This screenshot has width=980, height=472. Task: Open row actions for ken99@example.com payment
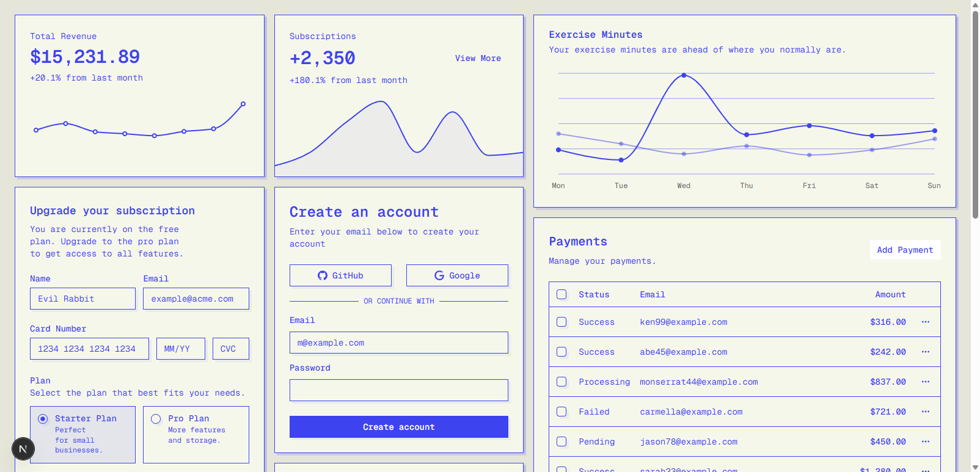point(925,322)
